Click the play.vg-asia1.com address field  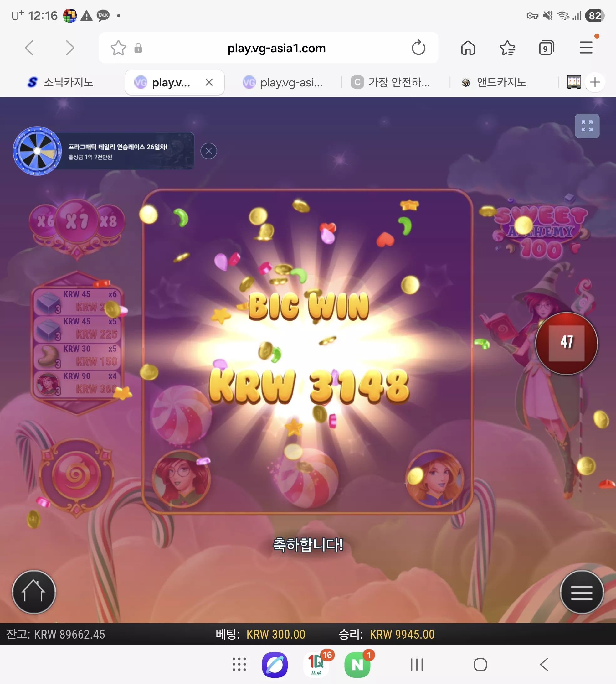point(276,48)
